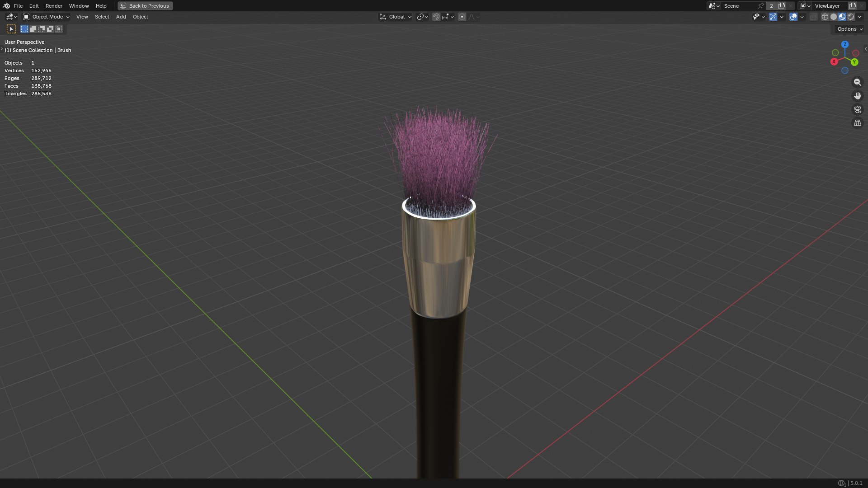Click the New Scene copy icon
The image size is (868, 488).
click(x=782, y=6)
